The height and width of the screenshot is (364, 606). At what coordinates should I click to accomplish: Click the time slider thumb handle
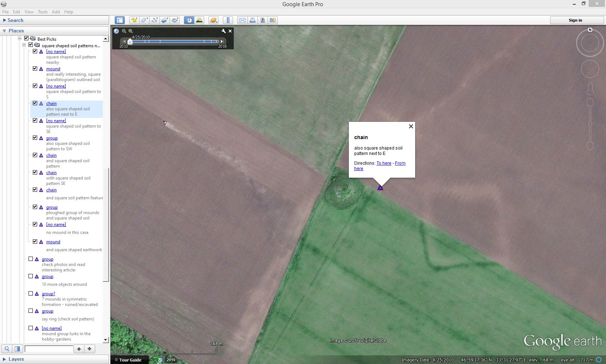tap(130, 42)
